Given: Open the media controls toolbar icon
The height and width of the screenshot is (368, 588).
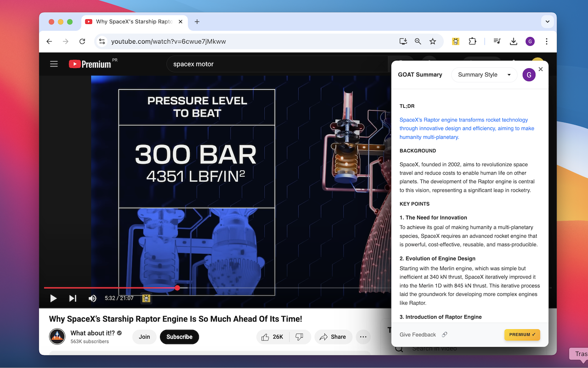Looking at the screenshot, I should (x=497, y=41).
